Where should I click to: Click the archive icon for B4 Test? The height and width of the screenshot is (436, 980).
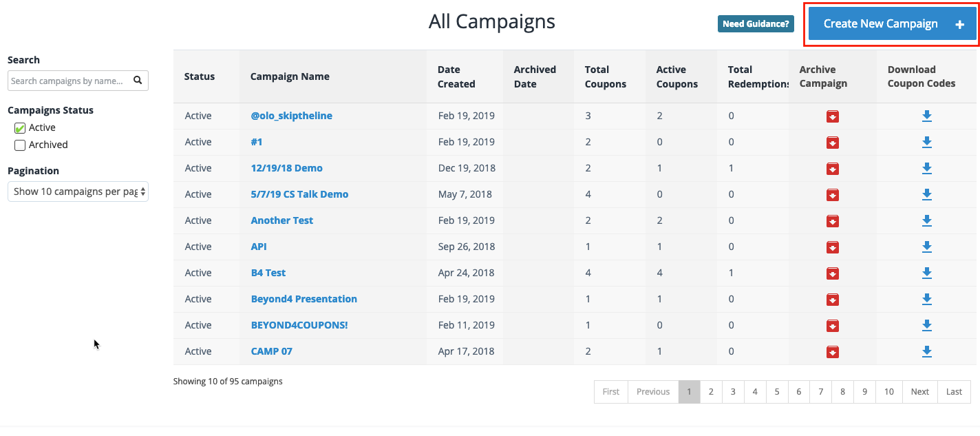[x=833, y=273]
